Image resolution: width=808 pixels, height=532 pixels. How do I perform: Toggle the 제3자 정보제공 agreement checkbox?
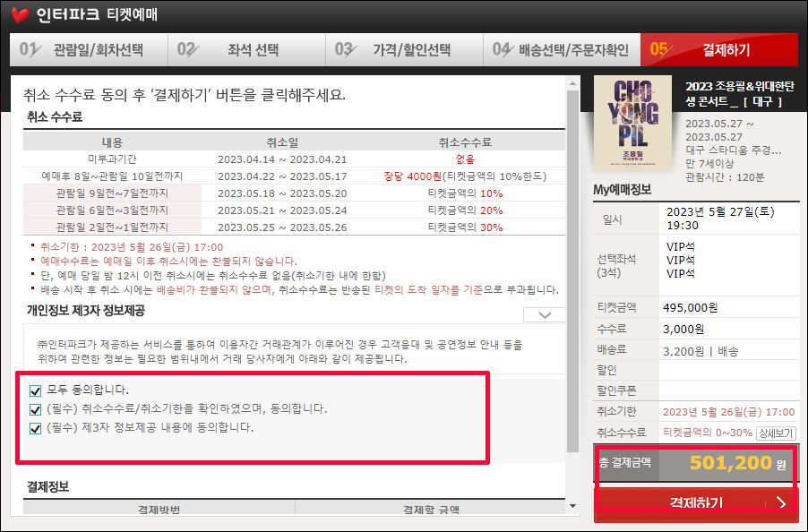click(x=35, y=428)
